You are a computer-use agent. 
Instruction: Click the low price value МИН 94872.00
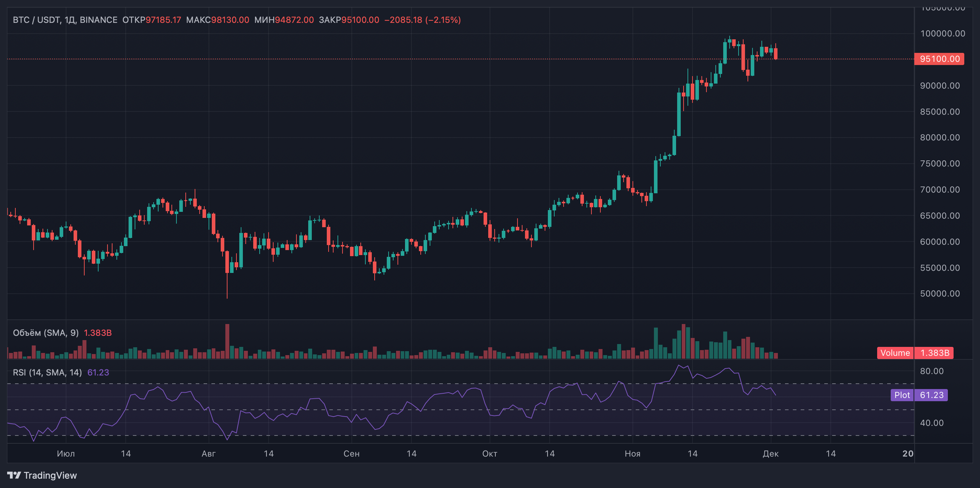[284, 20]
